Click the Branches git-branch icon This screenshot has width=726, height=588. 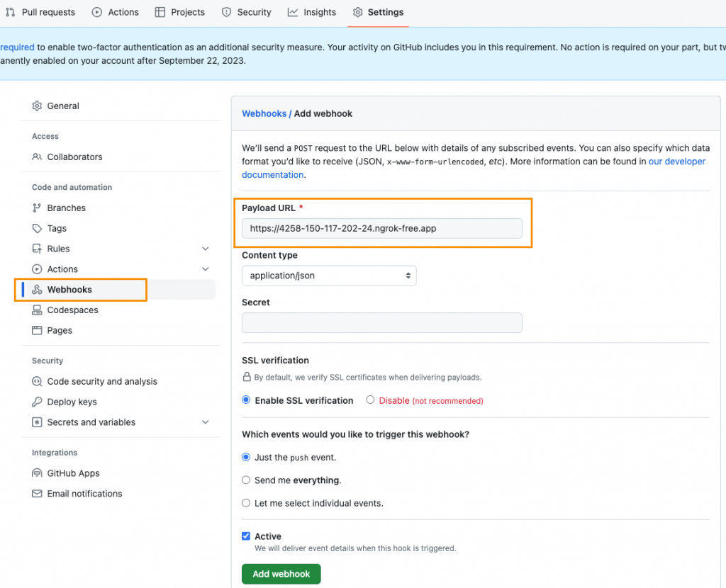coord(37,208)
